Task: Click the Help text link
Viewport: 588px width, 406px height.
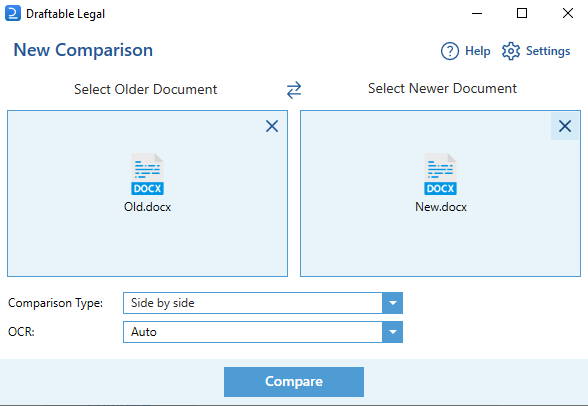Action: [477, 51]
